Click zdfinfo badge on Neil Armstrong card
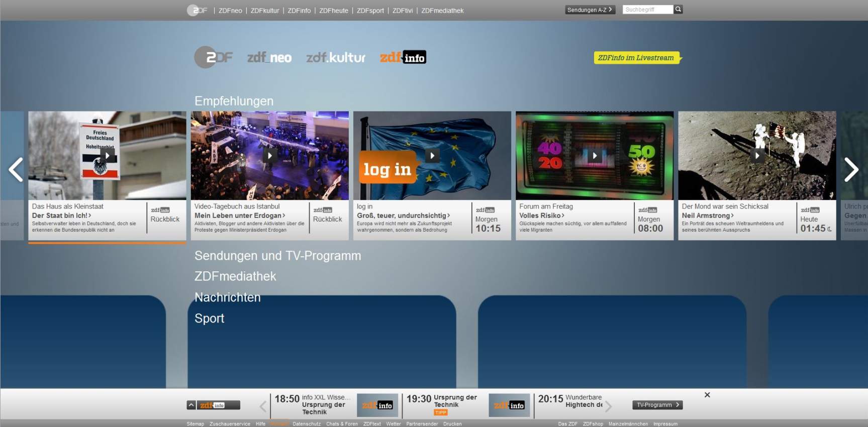 810,210
